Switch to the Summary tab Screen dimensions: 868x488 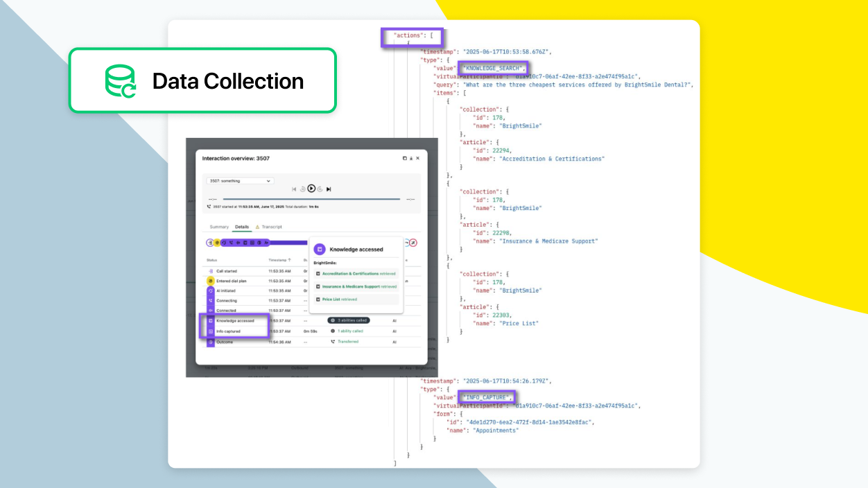(x=219, y=226)
